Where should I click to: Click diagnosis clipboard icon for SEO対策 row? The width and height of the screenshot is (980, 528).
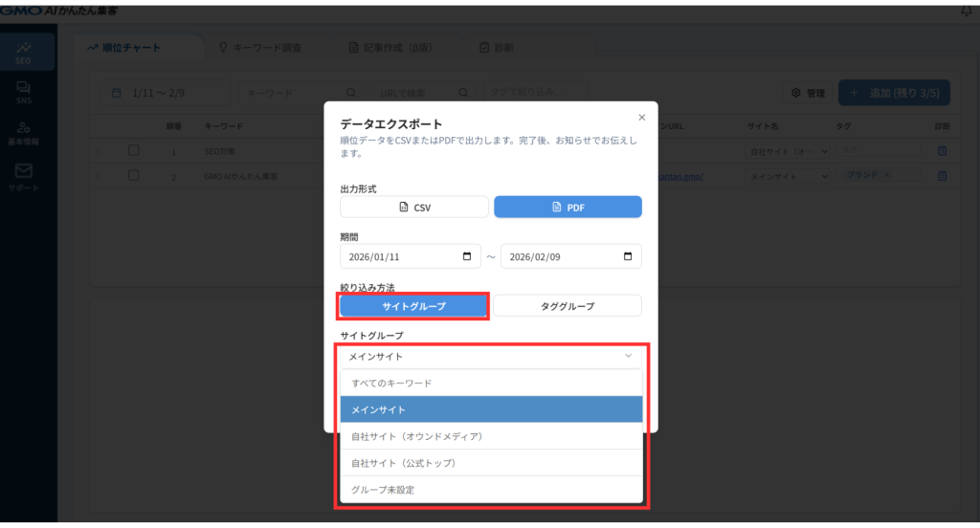pos(942,151)
